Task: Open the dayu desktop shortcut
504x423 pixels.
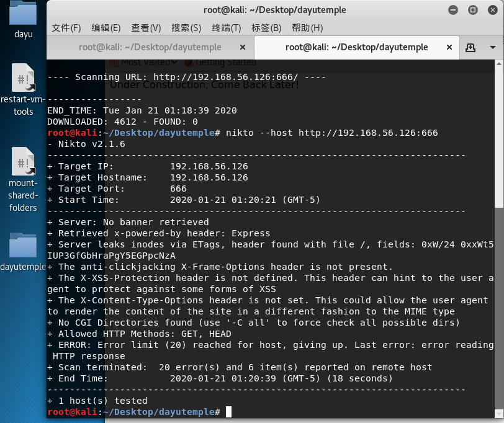Action: [x=22, y=17]
